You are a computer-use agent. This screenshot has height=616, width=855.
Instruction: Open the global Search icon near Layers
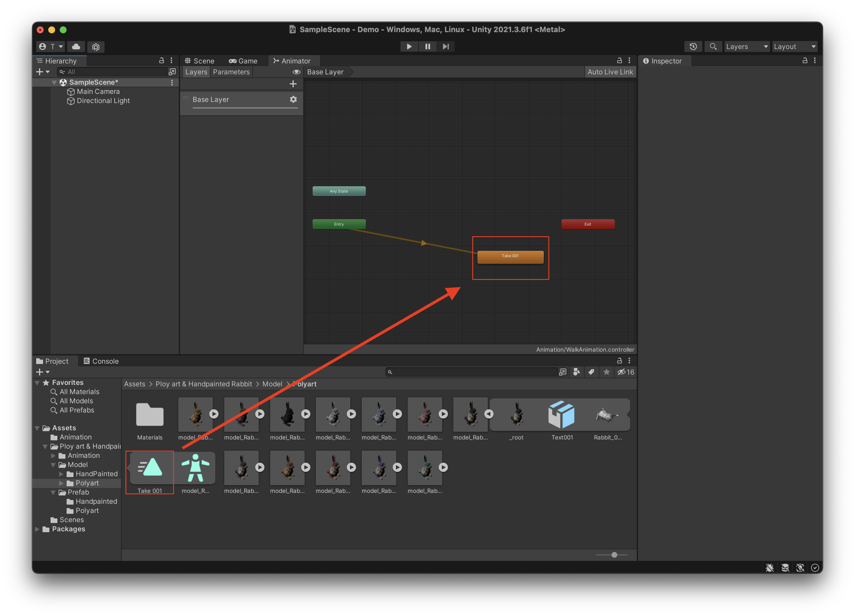[713, 47]
